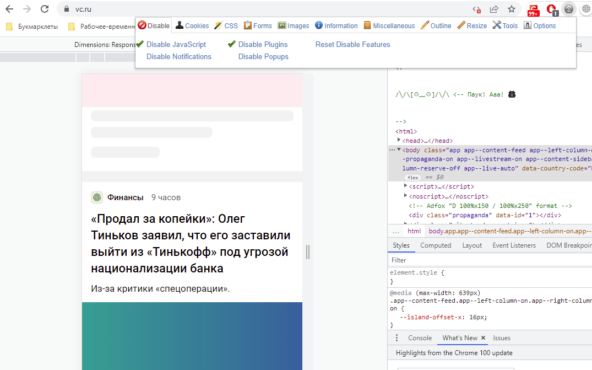Open the Рабочее-временное bookmarks folder
Viewport: 592px width, 370px height.
tap(102, 26)
